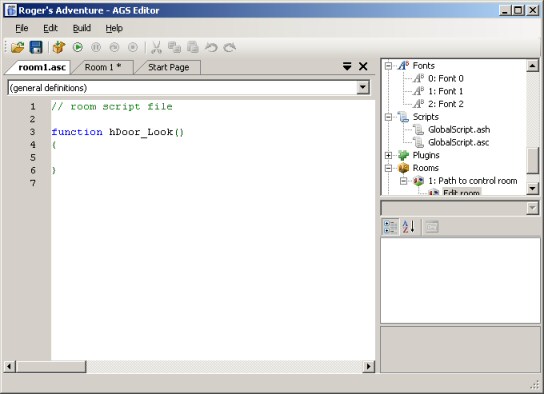Close the AGS Editor window
The width and height of the screenshot is (544, 394).
pos(533,10)
